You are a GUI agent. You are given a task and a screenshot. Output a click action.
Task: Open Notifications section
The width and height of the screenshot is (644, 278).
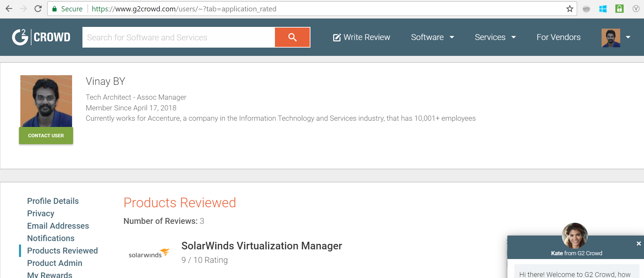tap(51, 238)
